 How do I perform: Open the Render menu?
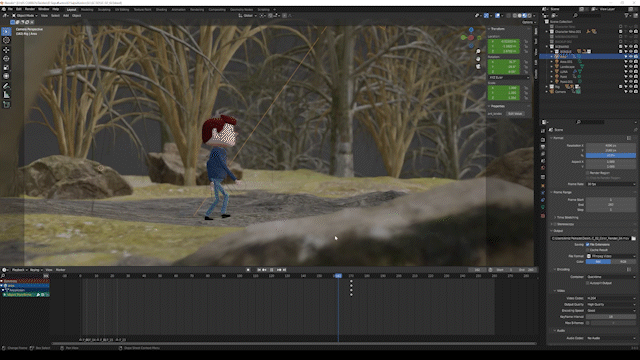pos(30,9)
